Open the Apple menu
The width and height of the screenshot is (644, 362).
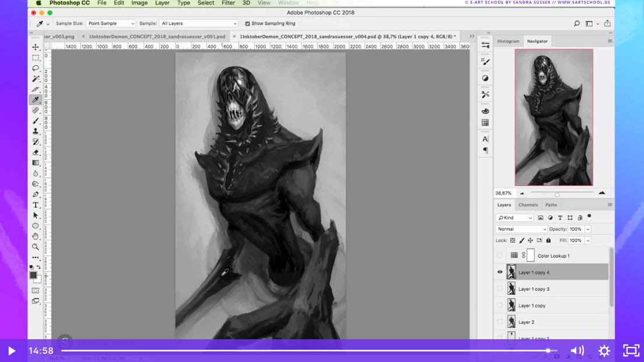38,3
